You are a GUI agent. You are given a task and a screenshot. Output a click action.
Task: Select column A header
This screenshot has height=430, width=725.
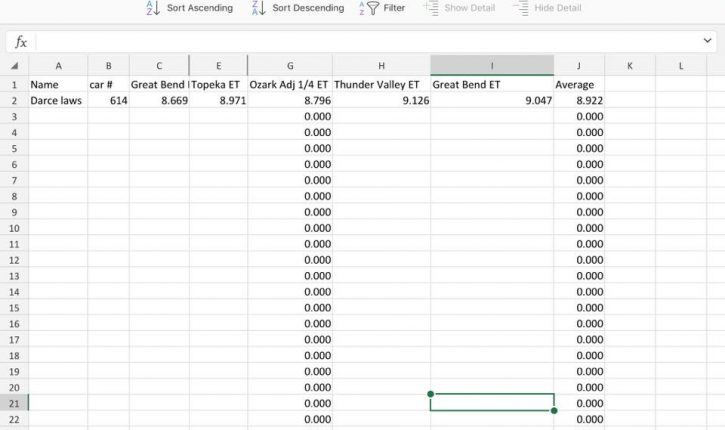(58, 66)
